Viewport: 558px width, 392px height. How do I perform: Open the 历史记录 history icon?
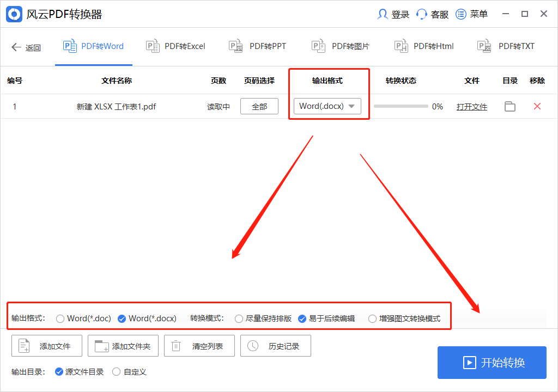(x=252, y=345)
